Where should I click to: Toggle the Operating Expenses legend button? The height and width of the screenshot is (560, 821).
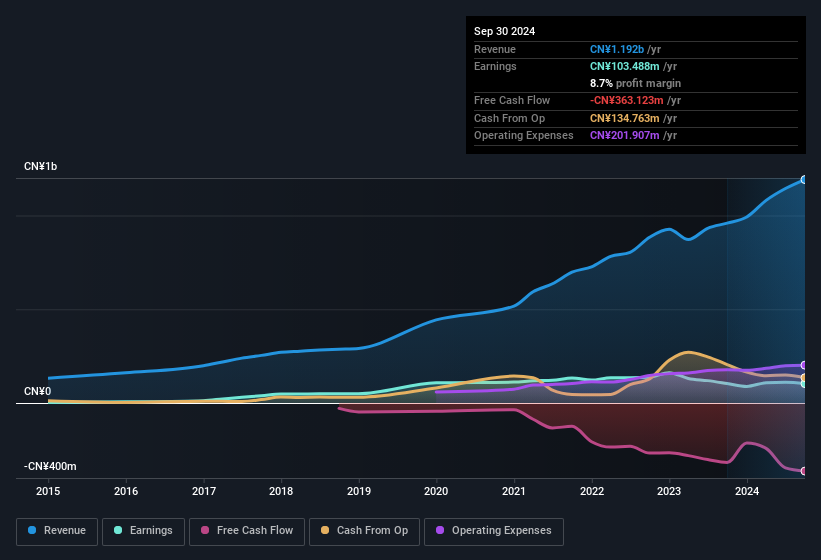(493, 531)
